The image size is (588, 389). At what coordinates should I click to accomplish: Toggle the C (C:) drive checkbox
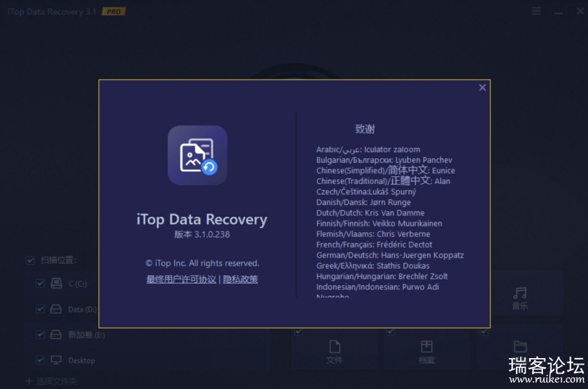[x=40, y=284]
